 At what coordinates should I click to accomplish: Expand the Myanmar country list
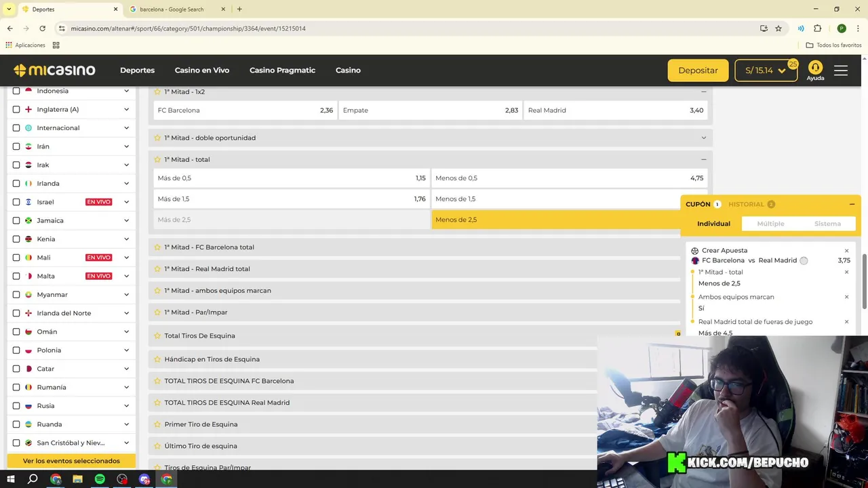coord(126,295)
